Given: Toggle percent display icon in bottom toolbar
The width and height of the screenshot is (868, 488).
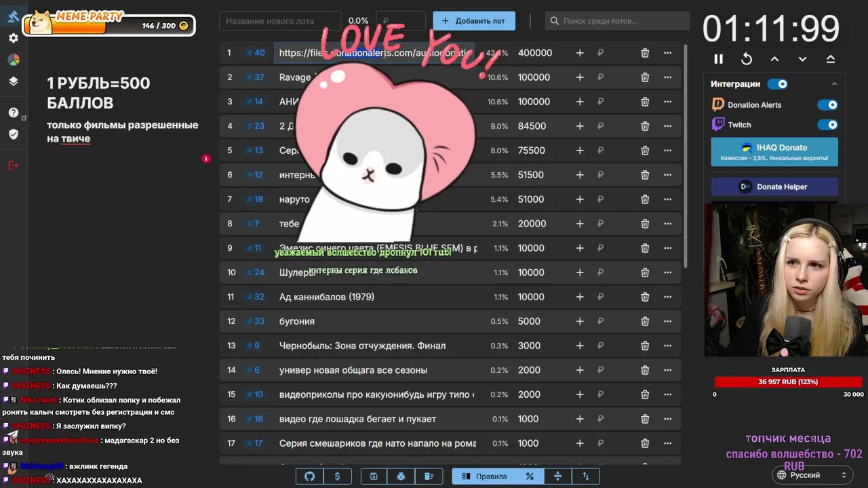Looking at the screenshot, I should tap(530, 476).
